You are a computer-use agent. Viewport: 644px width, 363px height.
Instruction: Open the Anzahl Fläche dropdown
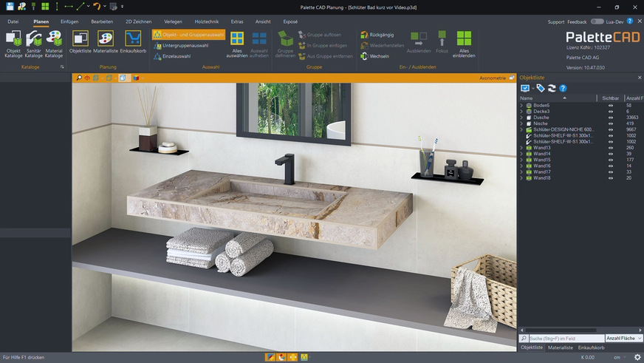(x=624, y=339)
